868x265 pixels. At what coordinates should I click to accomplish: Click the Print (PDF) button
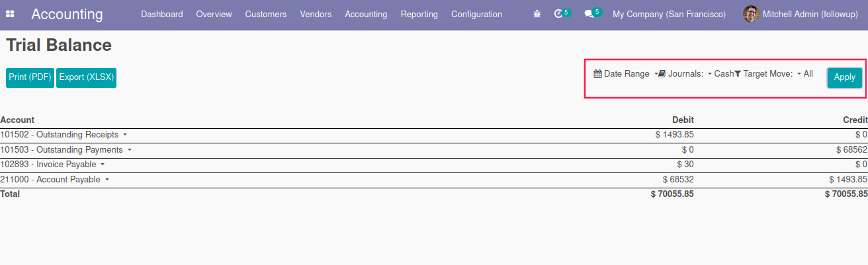click(30, 77)
